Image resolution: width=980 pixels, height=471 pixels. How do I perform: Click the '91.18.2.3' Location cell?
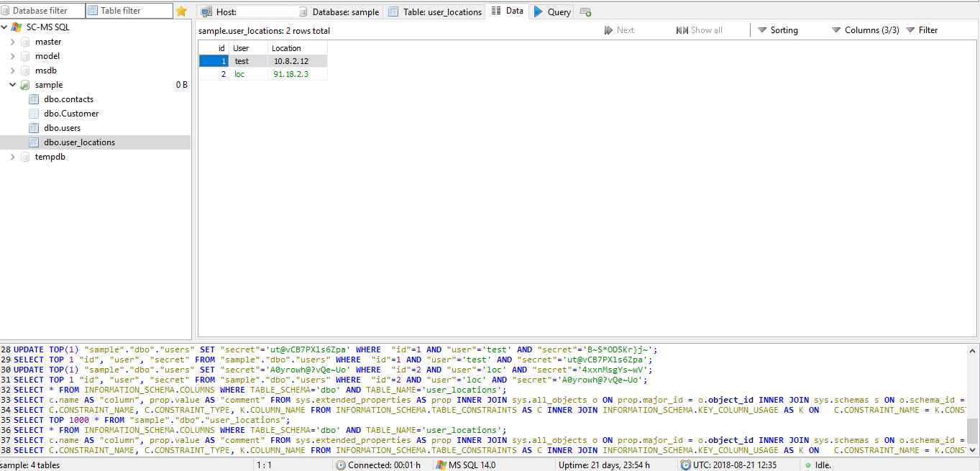[x=298, y=74]
